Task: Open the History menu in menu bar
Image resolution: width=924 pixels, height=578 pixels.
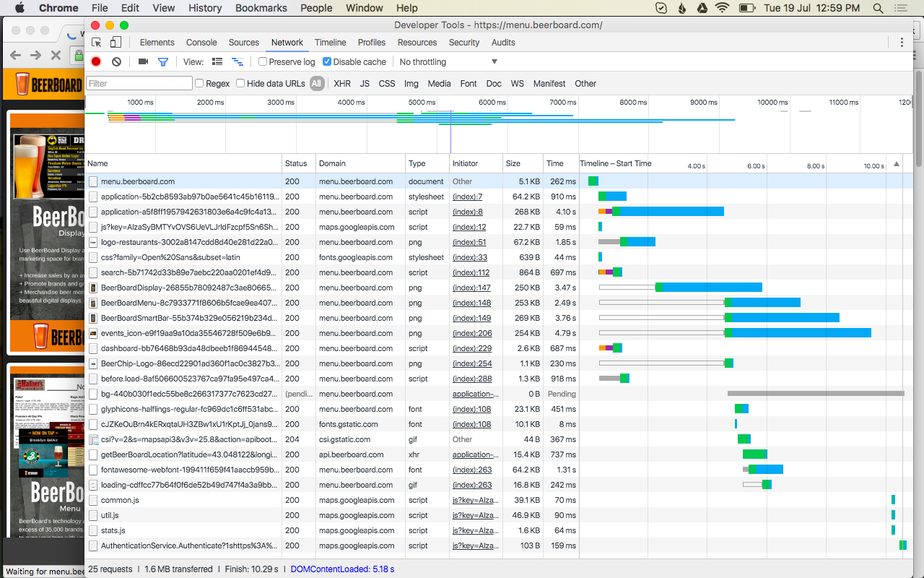Action: [205, 8]
